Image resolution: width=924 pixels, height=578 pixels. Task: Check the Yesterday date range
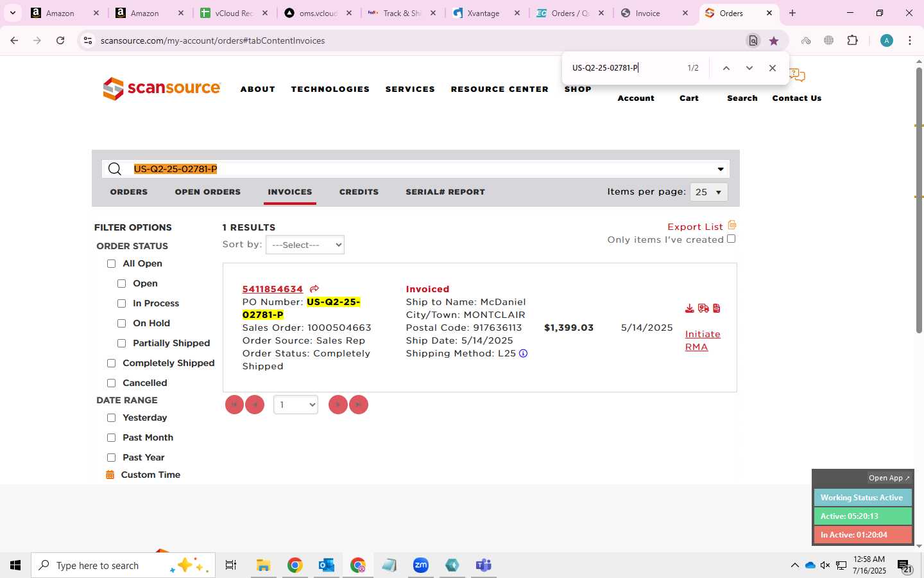click(x=111, y=417)
